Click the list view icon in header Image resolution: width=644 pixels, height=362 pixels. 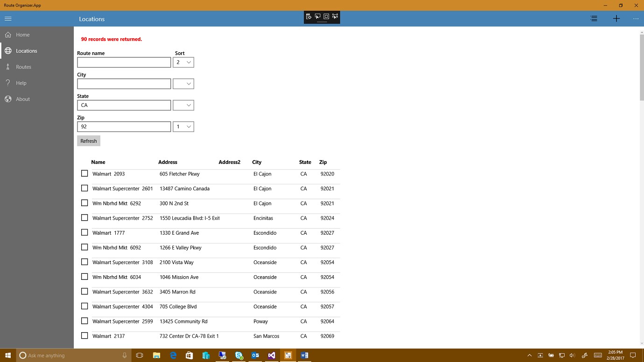594,19
